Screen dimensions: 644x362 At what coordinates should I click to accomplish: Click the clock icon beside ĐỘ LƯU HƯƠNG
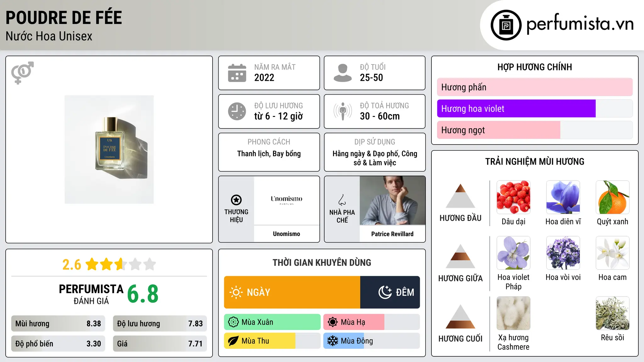pyautogui.click(x=237, y=111)
